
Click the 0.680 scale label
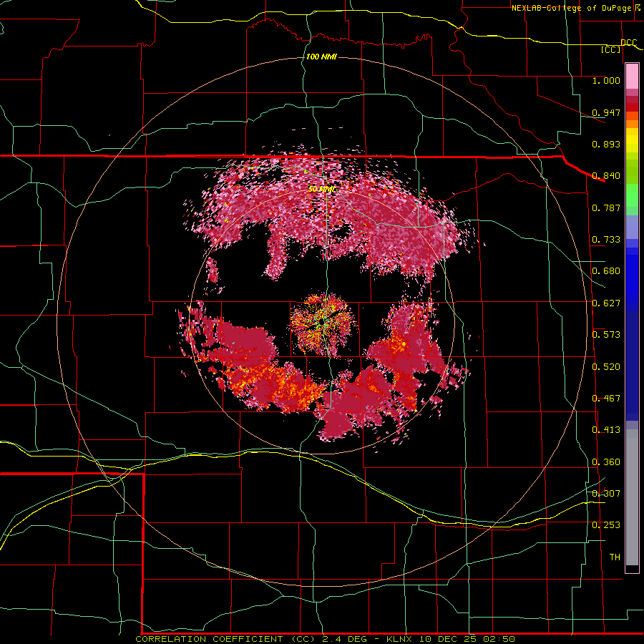pyautogui.click(x=606, y=271)
